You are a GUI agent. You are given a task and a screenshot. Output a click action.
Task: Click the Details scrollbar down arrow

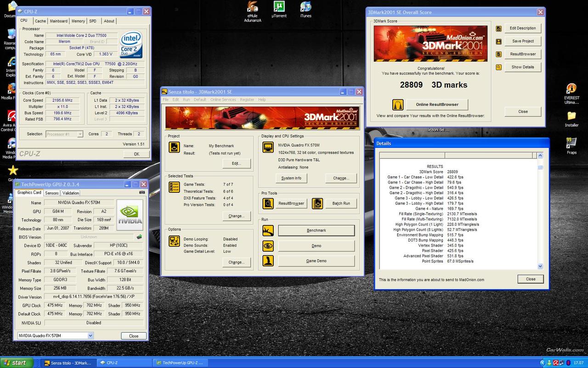pyautogui.click(x=540, y=266)
